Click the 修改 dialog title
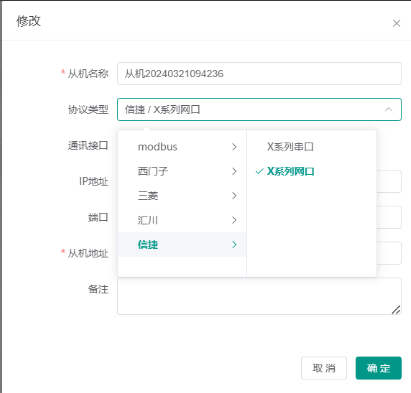The width and height of the screenshot is (411, 393). [x=29, y=21]
